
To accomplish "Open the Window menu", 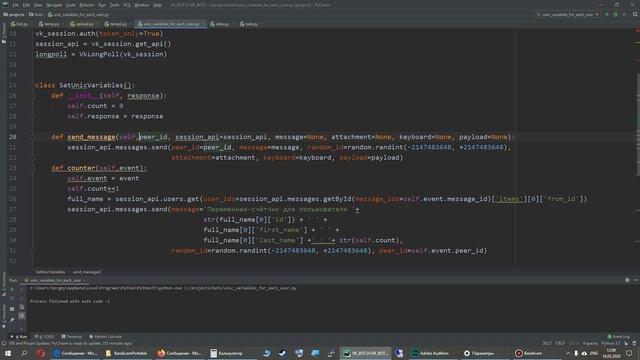I will (142, 5).
